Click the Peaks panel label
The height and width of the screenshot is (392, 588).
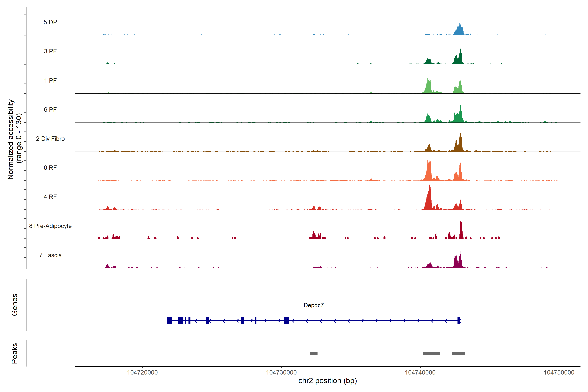click(x=15, y=353)
